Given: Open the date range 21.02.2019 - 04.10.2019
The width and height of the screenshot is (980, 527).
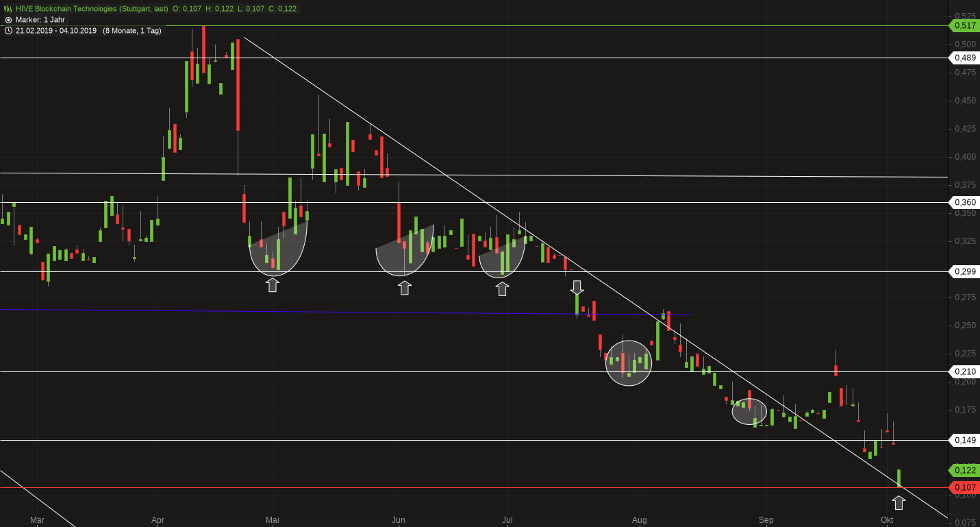Looking at the screenshot, I should (56, 31).
